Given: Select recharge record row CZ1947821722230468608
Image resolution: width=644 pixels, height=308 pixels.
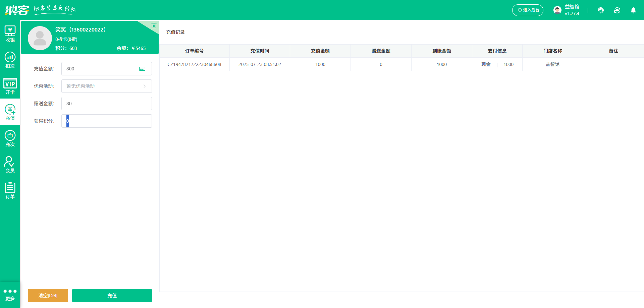Looking at the screenshot, I should tap(194, 64).
